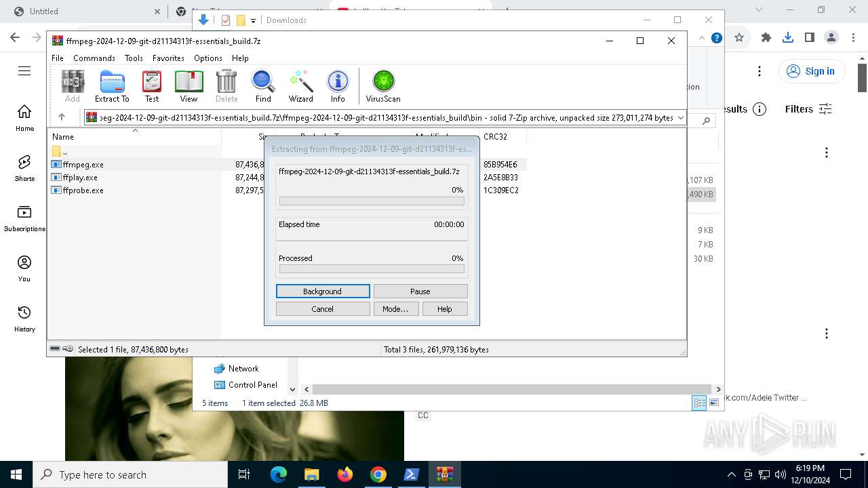Open YouTube Shorts in sidebar
The image size is (868, 488).
point(24,168)
